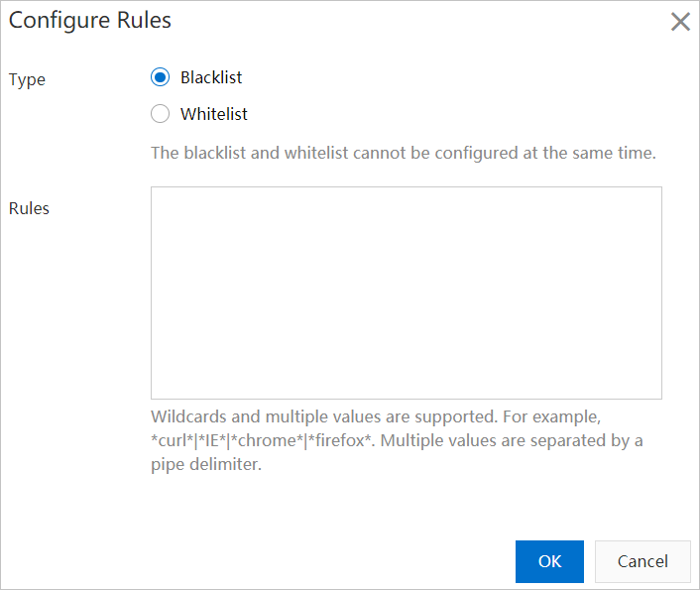The image size is (700, 590).
Task: Click the top-left corner of Rules box
Action: pos(153,188)
